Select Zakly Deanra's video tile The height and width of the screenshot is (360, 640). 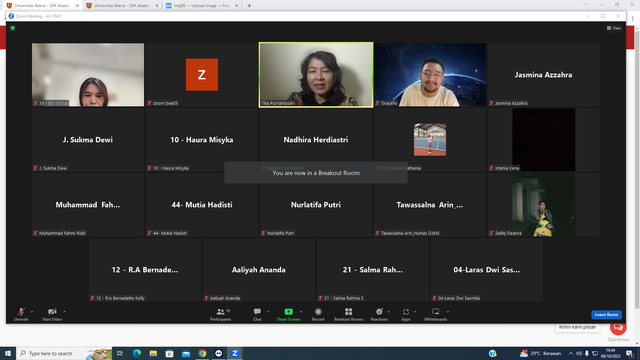(x=544, y=204)
